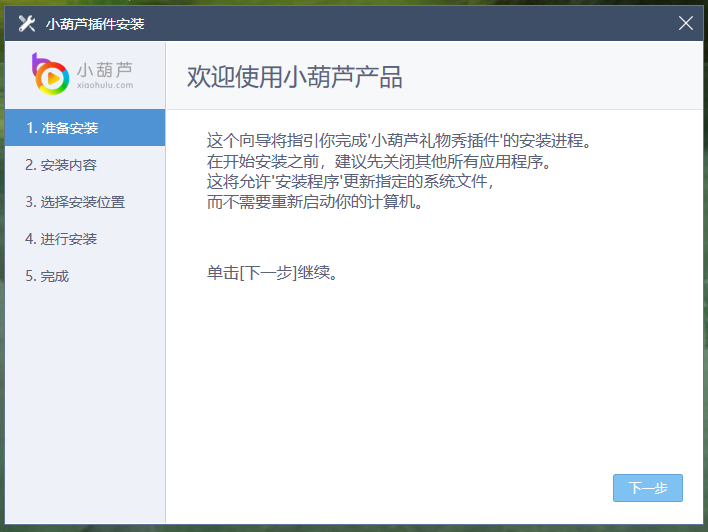Screen dimensions: 708x532
Task: Click the text 单击[下一步]继续。
Action: tap(272, 273)
